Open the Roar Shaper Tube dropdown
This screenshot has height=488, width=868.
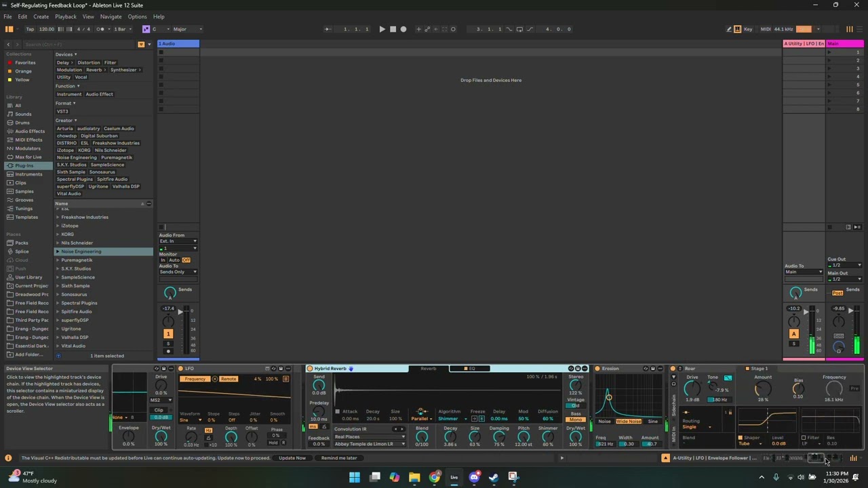coord(752,444)
